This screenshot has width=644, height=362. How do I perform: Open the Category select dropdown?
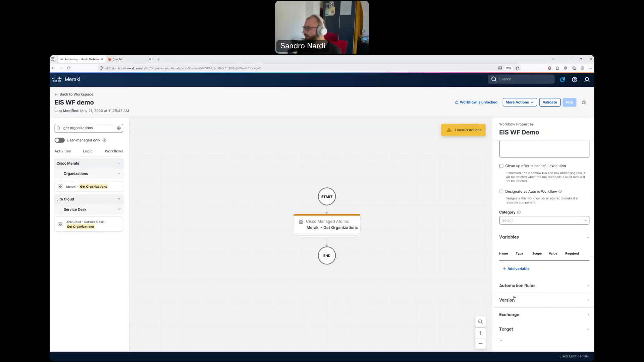point(544,220)
